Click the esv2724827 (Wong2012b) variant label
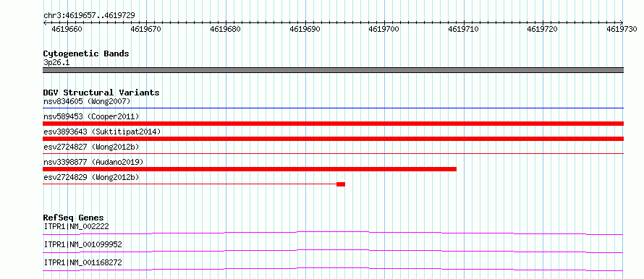The width and height of the screenshot is (644, 279). pyautogui.click(x=91, y=147)
